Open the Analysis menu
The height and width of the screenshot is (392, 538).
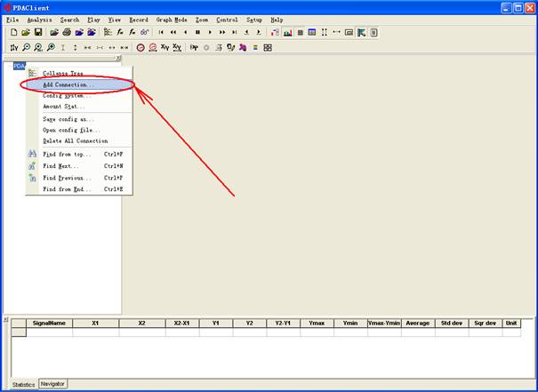tap(39, 19)
